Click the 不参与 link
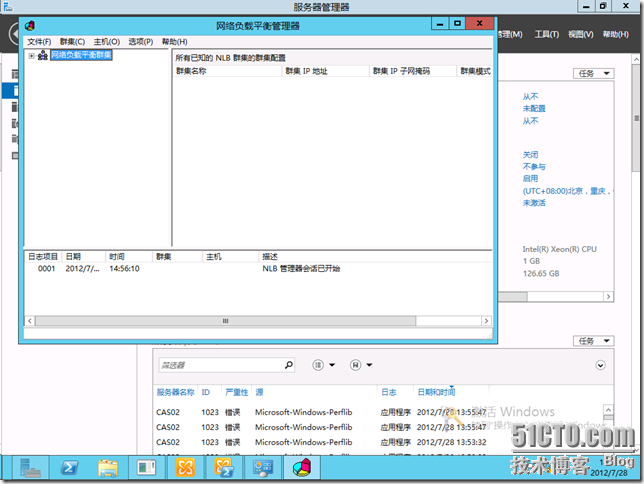The width and height of the screenshot is (644, 484). pyautogui.click(x=534, y=167)
